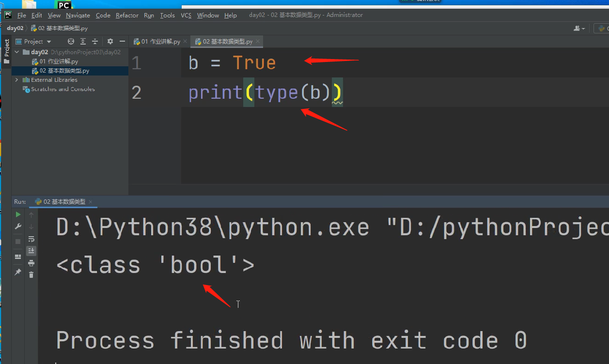This screenshot has height=364, width=609.
Task: Expand External Libraries node
Action: (17, 80)
